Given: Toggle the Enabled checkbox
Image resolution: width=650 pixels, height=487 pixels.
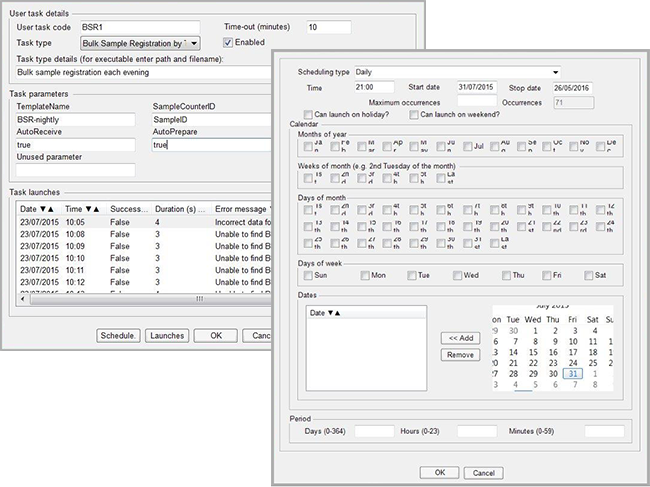Looking at the screenshot, I should [228, 42].
